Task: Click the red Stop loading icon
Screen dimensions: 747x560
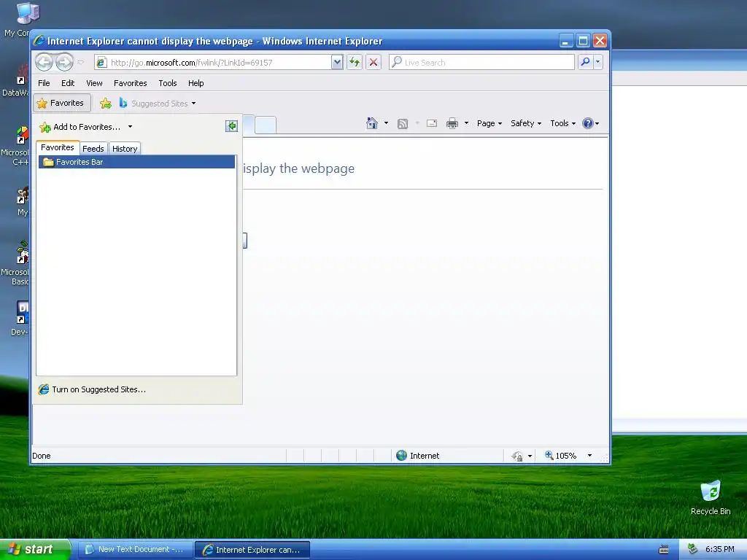Action: click(x=373, y=63)
